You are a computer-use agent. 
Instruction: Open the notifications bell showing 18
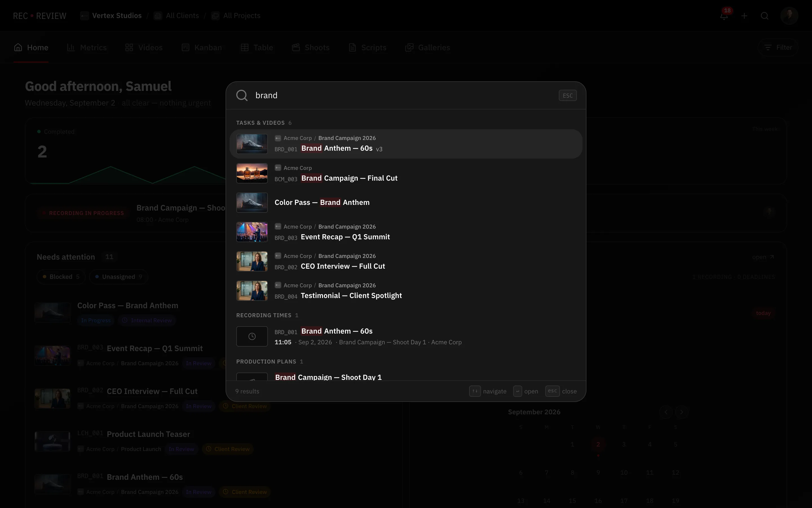pyautogui.click(x=724, y=16)
